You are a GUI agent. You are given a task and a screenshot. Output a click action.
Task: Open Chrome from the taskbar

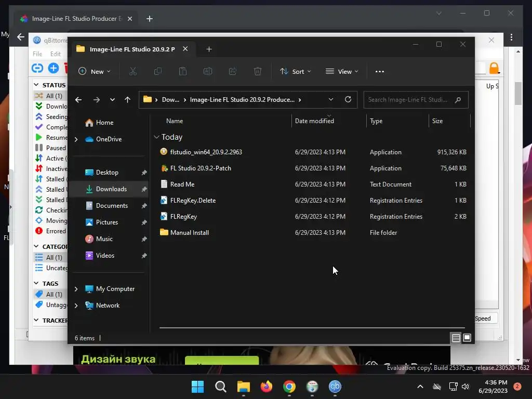pos(289,387)
